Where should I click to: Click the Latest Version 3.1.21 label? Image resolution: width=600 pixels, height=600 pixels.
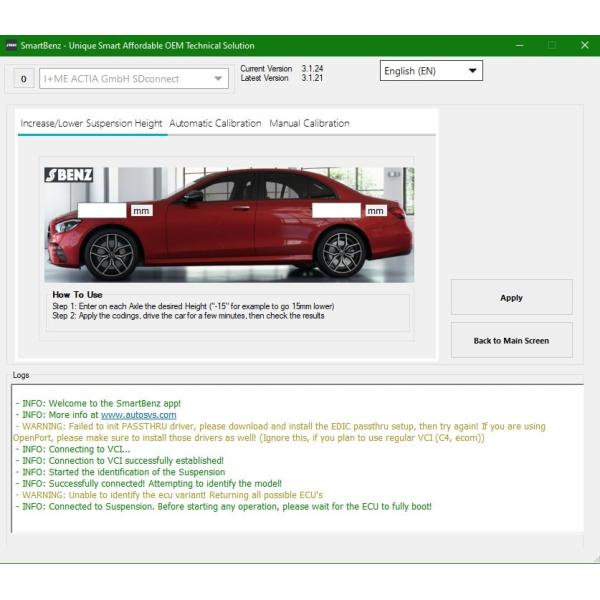[282, 79]
